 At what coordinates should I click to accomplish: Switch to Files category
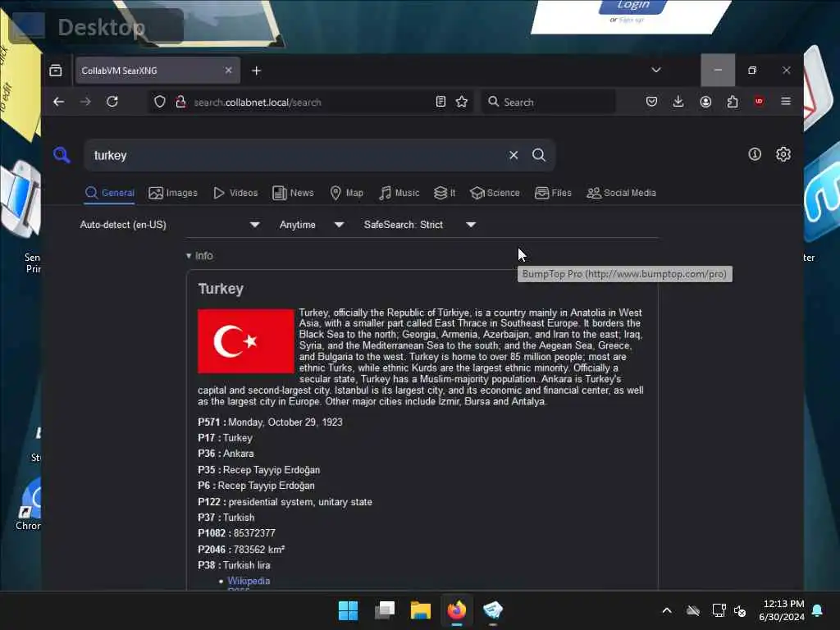pyautogui.click(x=554, y=193)
